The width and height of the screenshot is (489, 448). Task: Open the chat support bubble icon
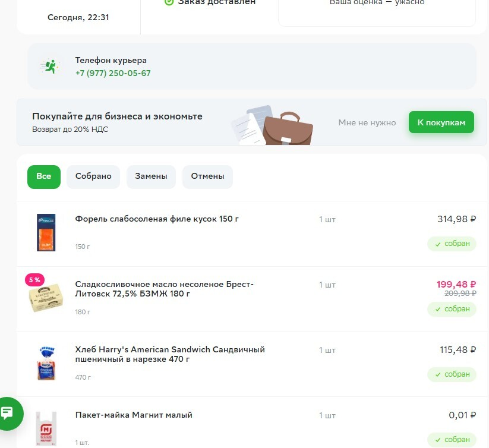point(8,413)
